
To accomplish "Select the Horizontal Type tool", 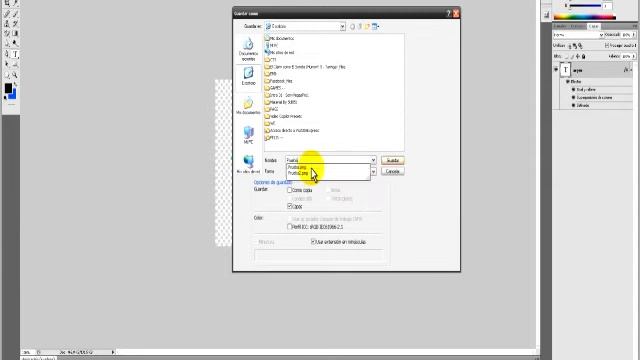I will tap(15, 54).
